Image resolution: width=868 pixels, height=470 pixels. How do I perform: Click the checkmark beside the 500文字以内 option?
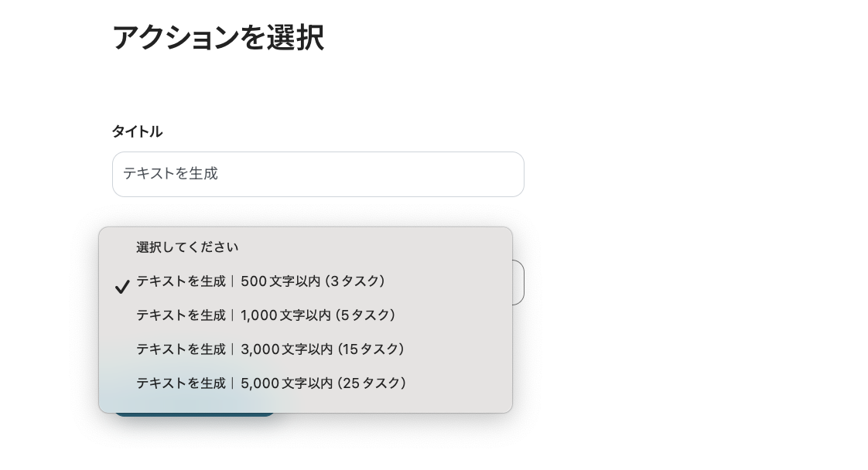pos(122,287)
